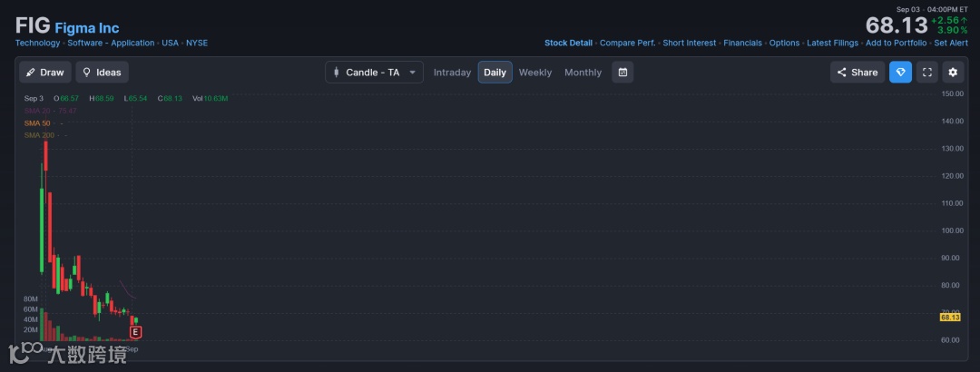Open the Latest Filings link
The image size is (980, 372).
(832, 44)
